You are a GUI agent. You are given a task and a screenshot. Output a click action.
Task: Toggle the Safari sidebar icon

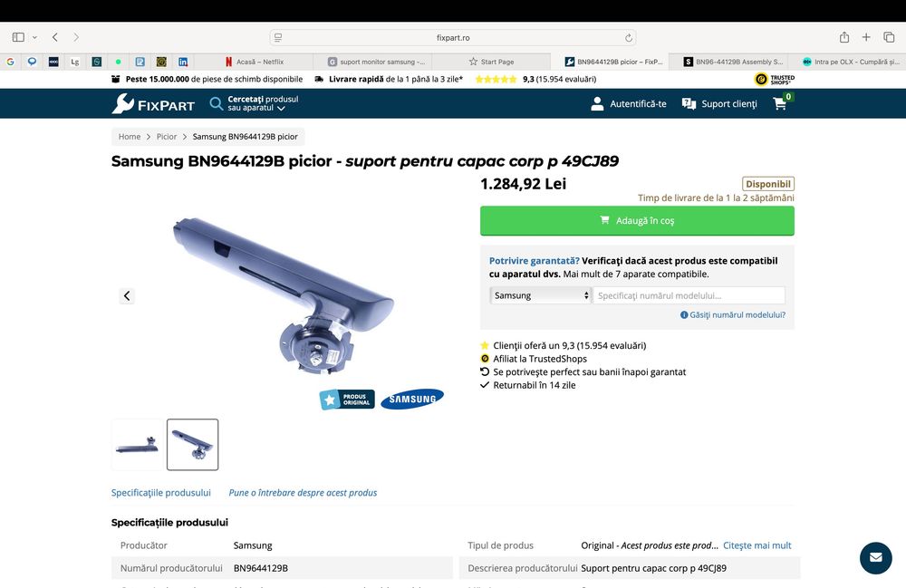pos(18,37)
